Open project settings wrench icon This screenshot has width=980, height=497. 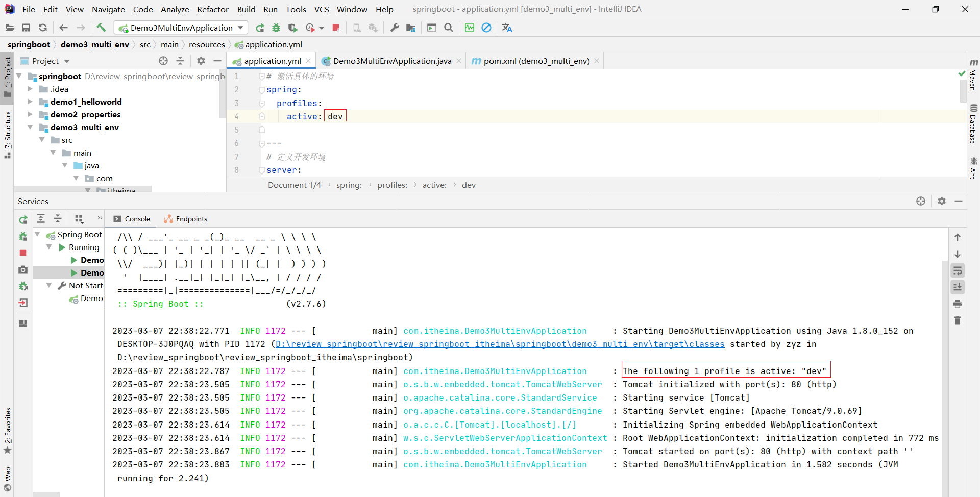click(x=395, y=28)
